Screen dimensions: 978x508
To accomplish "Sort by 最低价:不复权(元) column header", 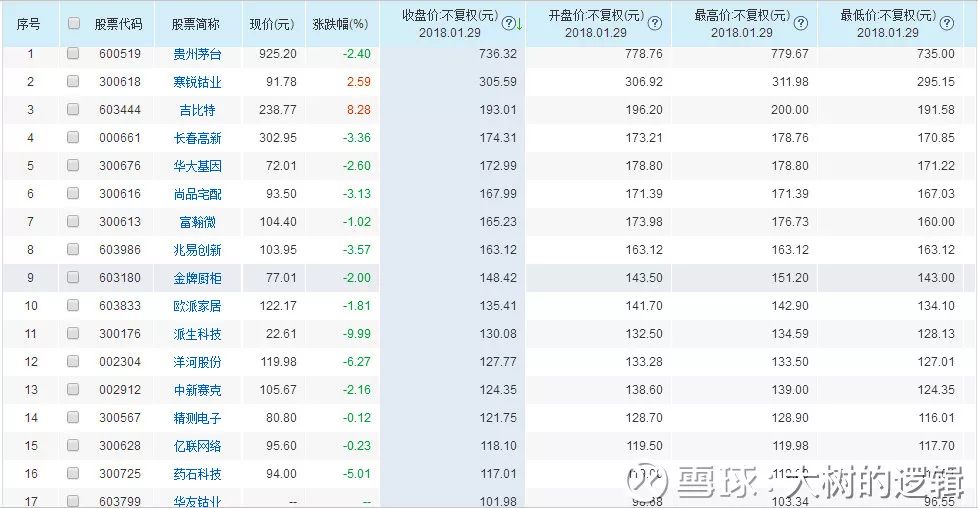I will 888,16.
